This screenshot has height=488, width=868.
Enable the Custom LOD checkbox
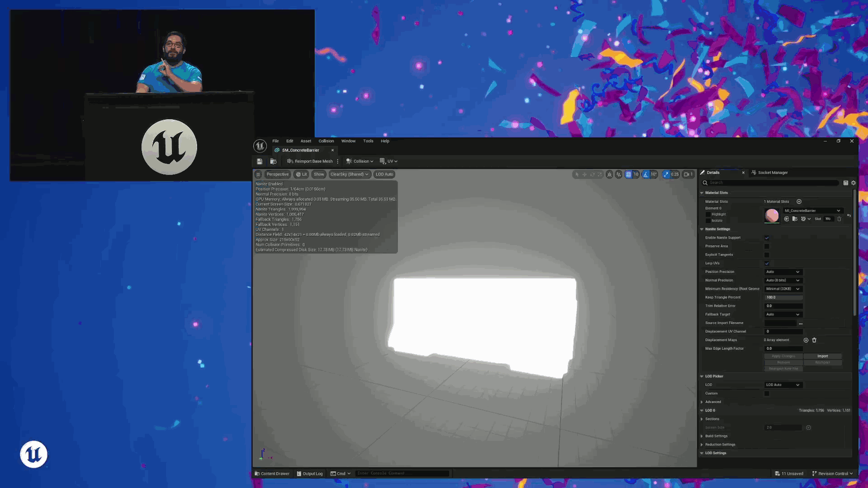point(767,394)
